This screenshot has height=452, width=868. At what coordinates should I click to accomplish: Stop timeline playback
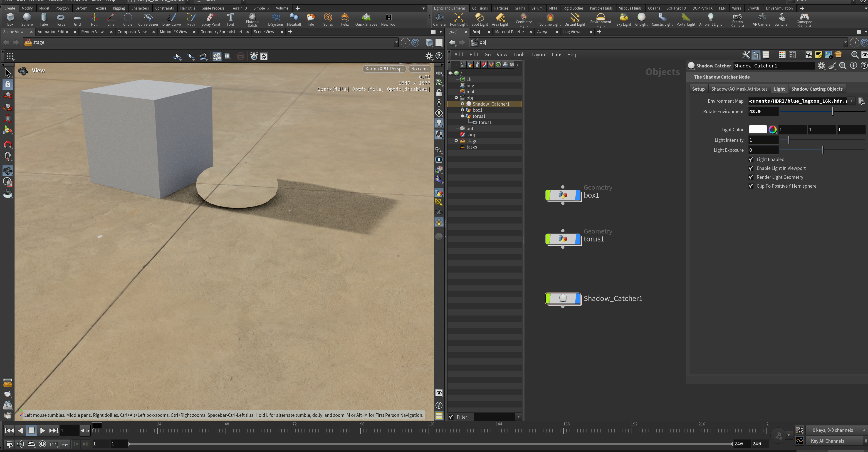(31, 430)
